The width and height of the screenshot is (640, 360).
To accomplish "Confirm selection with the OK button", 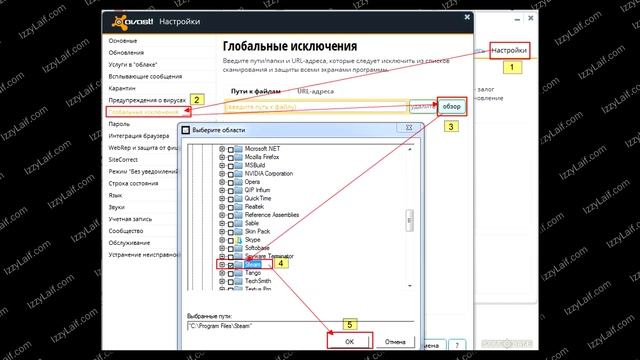I will [x=350, y=342].
